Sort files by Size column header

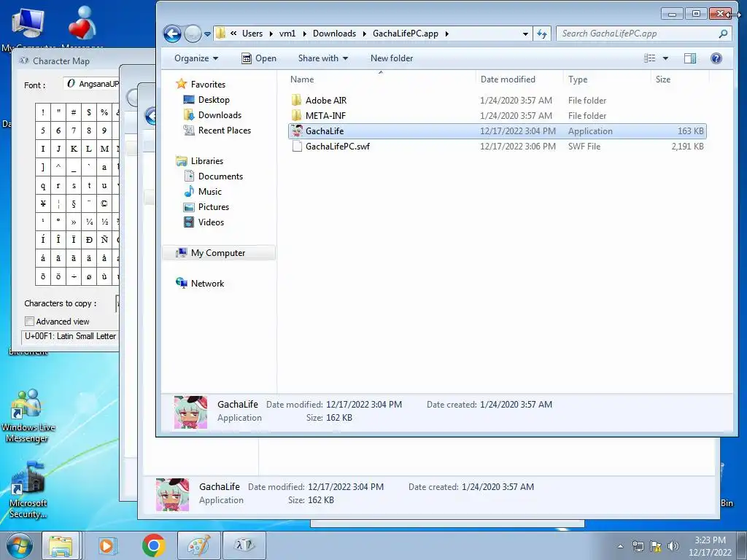coord(679,79)
